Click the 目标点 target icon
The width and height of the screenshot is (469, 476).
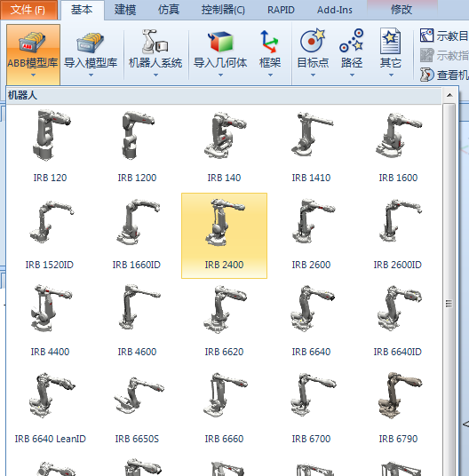click(313, 41)
